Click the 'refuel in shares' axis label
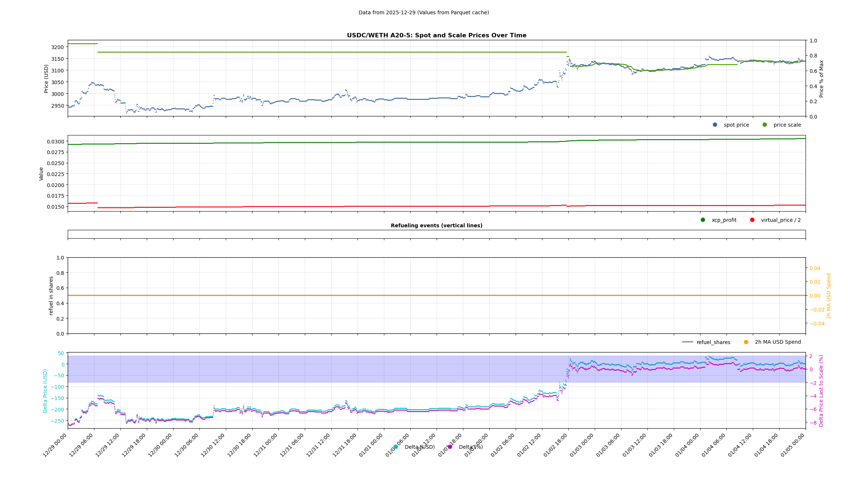Image resolution: width=848 pixels, height=504 pixels. pos(51,295)
